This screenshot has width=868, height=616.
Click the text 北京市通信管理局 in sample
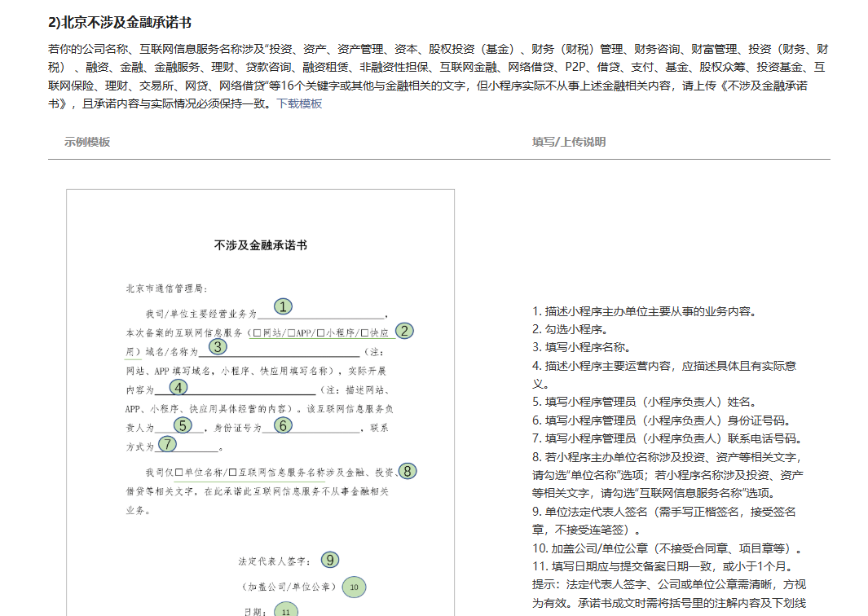167,288
